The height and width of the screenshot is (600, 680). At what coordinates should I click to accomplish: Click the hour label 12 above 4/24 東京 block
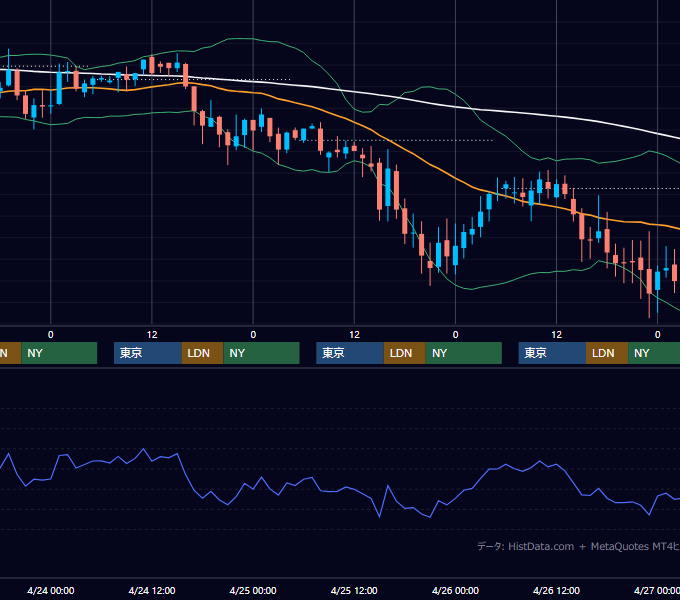[x=152, y=335]
